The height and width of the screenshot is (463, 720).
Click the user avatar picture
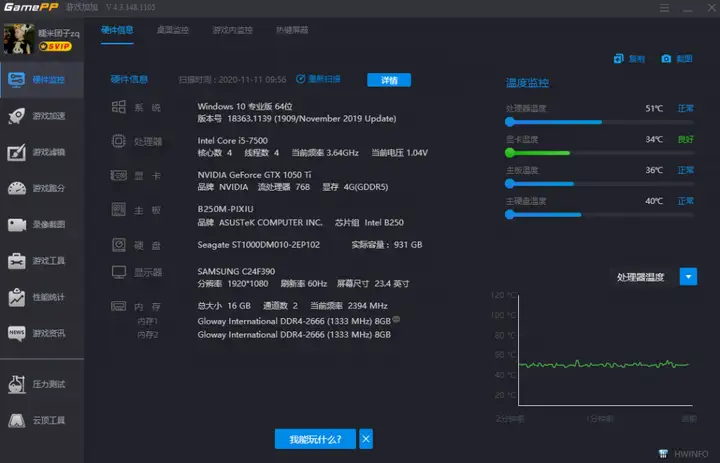19,39
